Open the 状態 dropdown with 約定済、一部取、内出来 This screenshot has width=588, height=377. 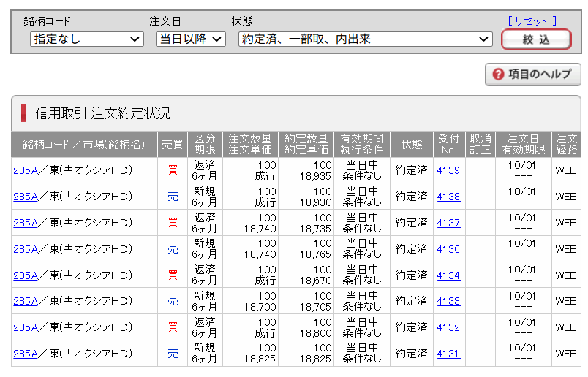tap(365, 39)
